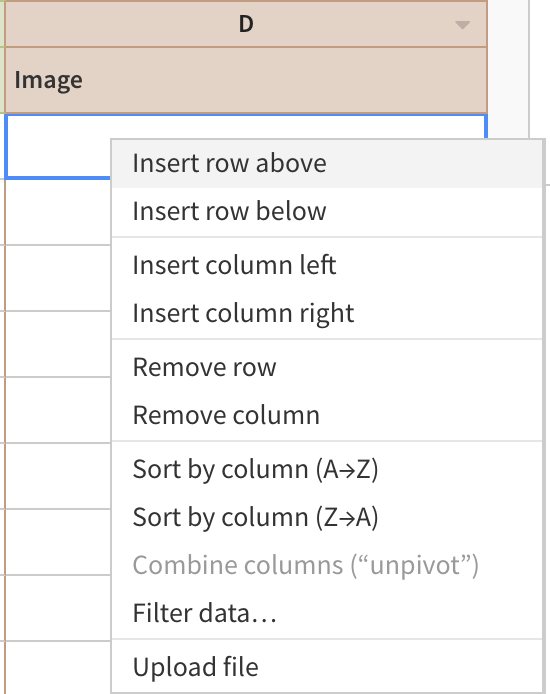Screen dimensions: 550x694
Task: Pick Remove column from context menu
Action: [327, 415]
